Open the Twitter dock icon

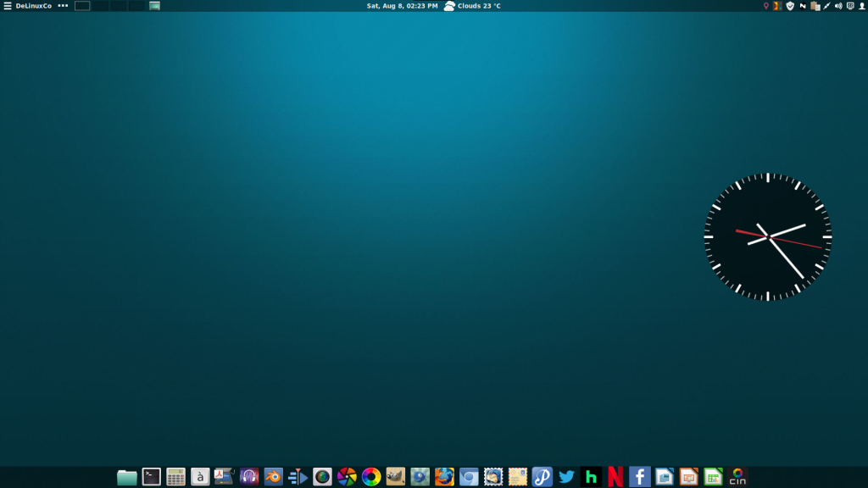click(x=566, y=477)
